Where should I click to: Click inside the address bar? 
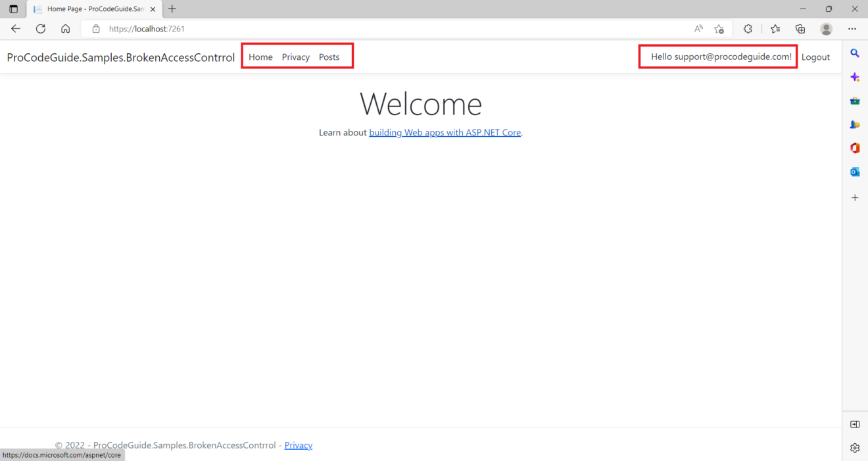pyautogui.click(x=395, y=29)
